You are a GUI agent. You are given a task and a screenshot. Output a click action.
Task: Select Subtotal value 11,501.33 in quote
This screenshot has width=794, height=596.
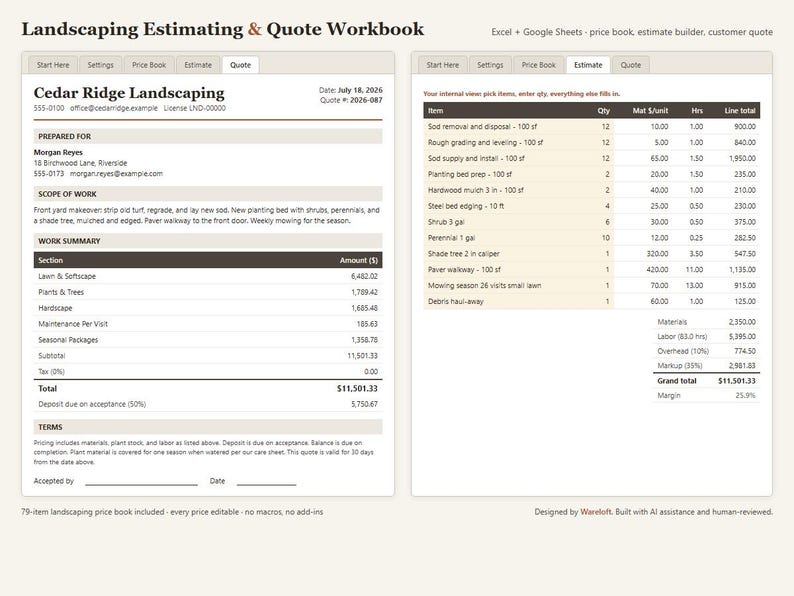tap(362, 356)
